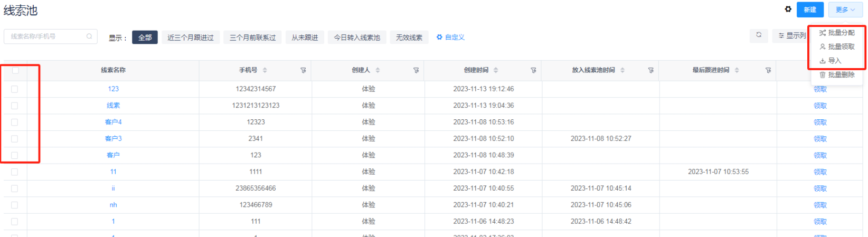Click phone number cell 1231213123123
Image resolution: width=868 pixels, height=237 pixels.
pos(256,106)
